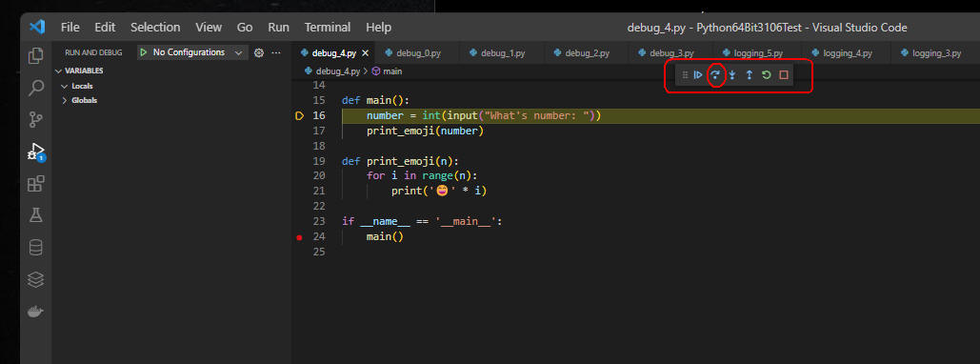Stop the debug session
This screenshot has height=364, width=980.
(783, 75)
